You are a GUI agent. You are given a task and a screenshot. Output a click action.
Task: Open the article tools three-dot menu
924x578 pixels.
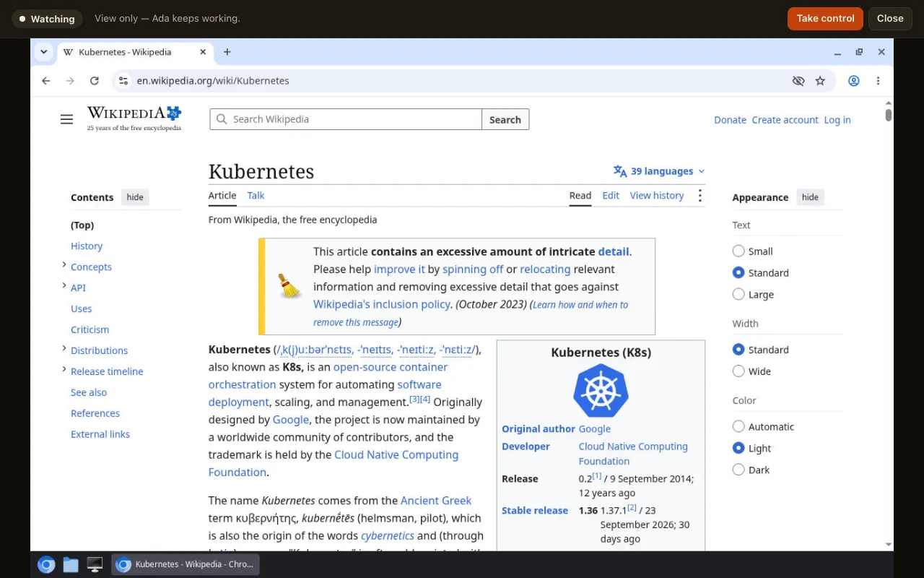tap(699, 196)
